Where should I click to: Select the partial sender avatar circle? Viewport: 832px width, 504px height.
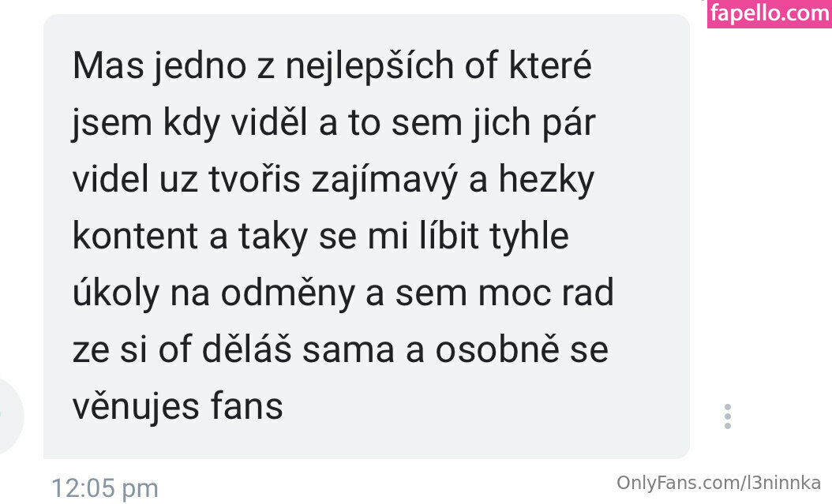point(9,416)
